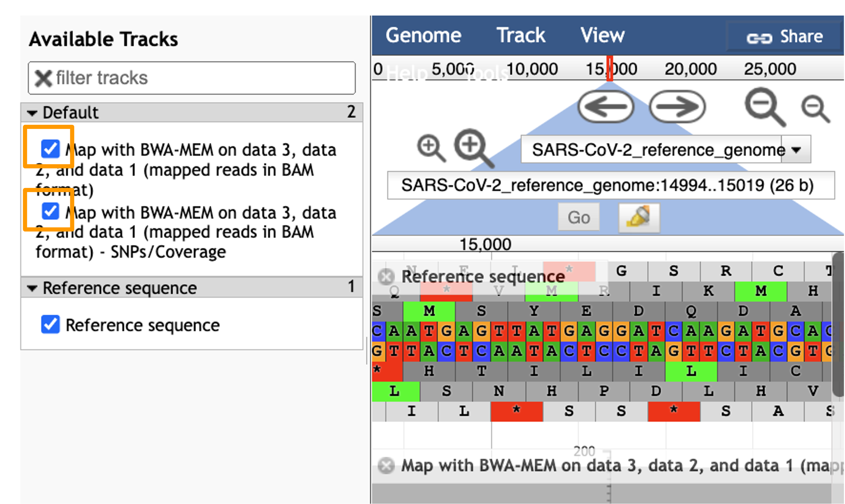Viewport: 845px width, 504px height.
Task: Click the small zoom in magnifier
Action: (x=431, y=148)
